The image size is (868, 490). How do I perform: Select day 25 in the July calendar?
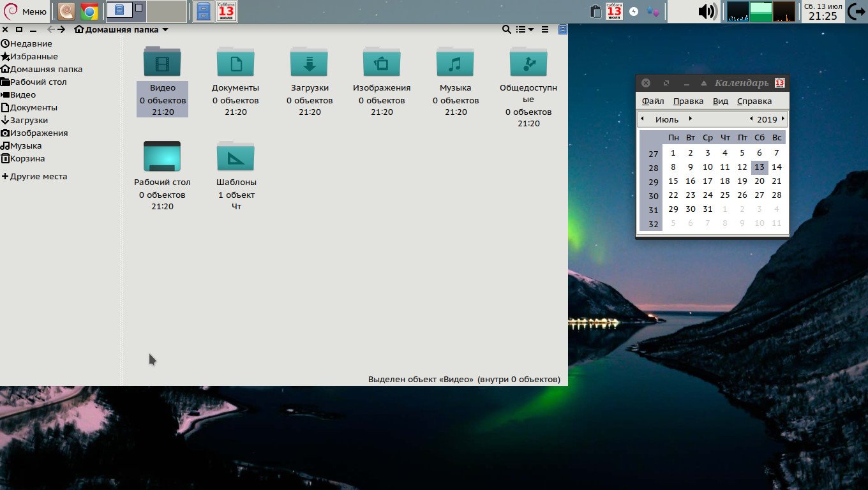pos(724,195)
